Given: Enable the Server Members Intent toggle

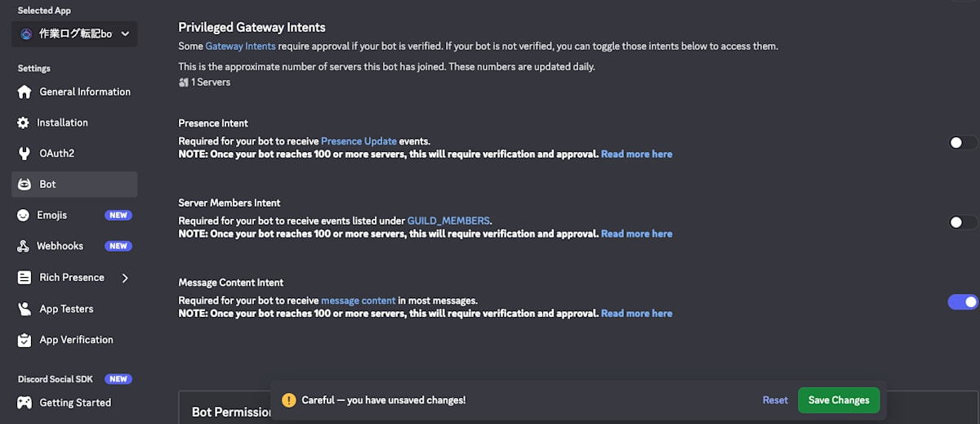Looking at the screenshot, I should (962, 222).
